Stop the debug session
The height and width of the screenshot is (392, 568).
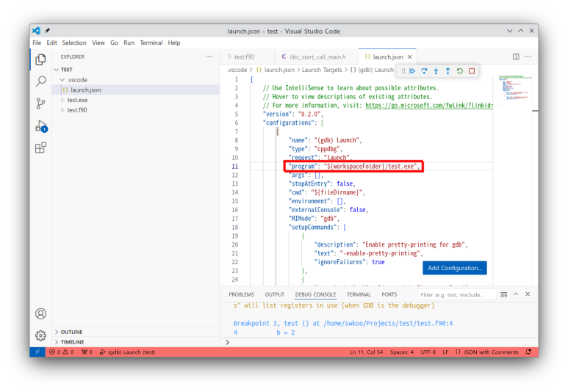click(472, 71)
